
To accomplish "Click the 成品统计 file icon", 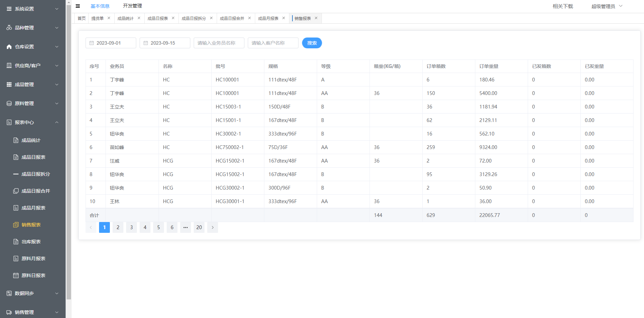I will tap(16, 140).
